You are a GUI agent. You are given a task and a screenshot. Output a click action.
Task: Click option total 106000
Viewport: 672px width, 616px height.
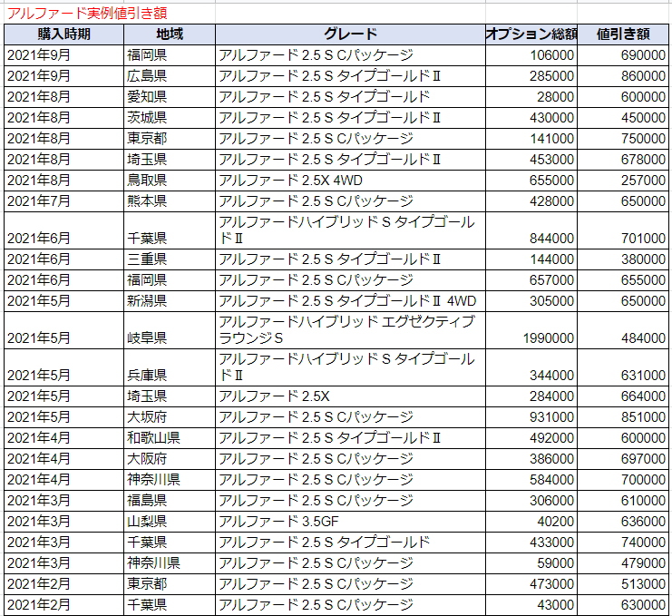point(531,55)
